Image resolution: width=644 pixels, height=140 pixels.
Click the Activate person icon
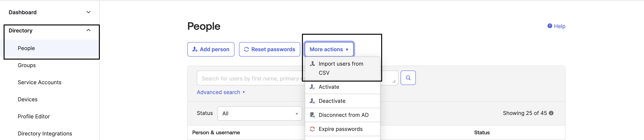(x=312, y=87)
